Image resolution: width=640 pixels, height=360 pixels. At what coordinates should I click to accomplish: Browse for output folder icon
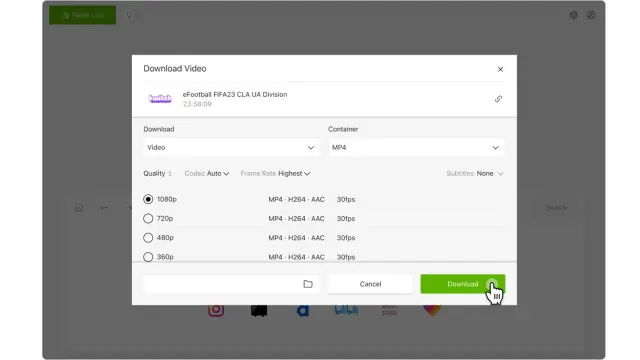coord(308,284)
